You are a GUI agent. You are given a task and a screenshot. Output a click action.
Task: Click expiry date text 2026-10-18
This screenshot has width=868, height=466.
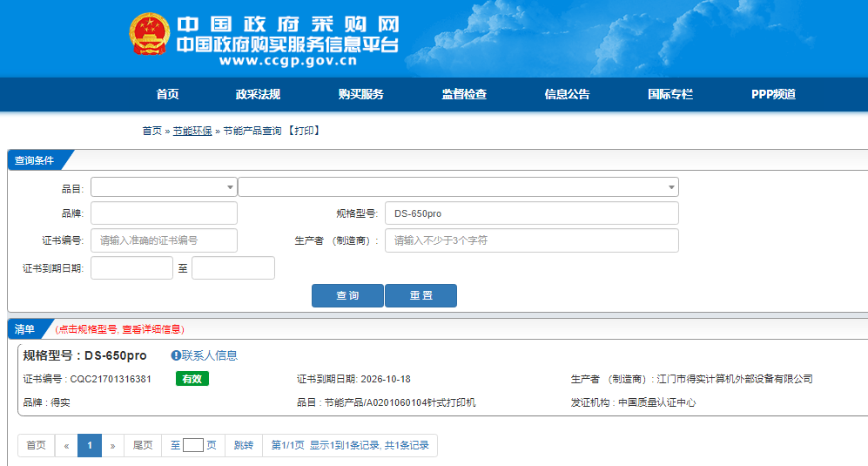point(386,379)
